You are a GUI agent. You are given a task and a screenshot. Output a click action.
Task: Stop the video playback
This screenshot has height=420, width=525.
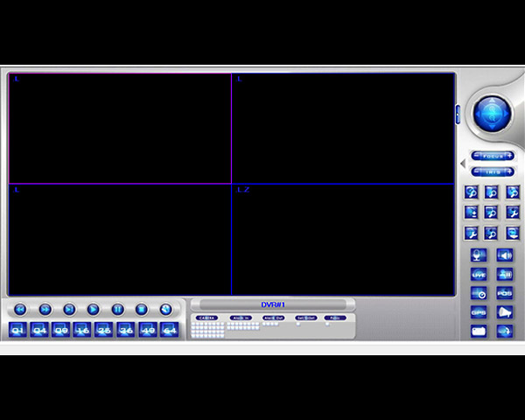pos(141,309)
